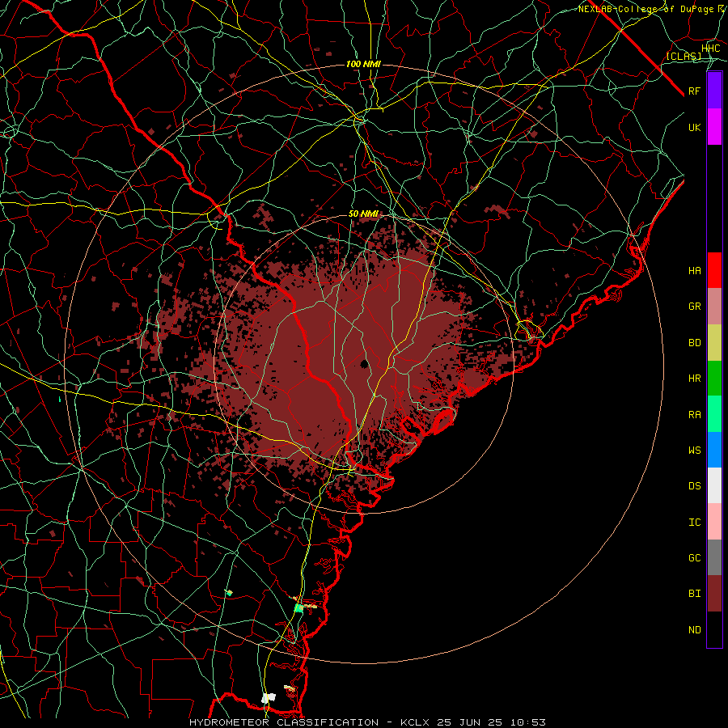The image size is (728, 728).
Task: Click the white echo patch near bottom coast
Action: [x=269, y=697]
